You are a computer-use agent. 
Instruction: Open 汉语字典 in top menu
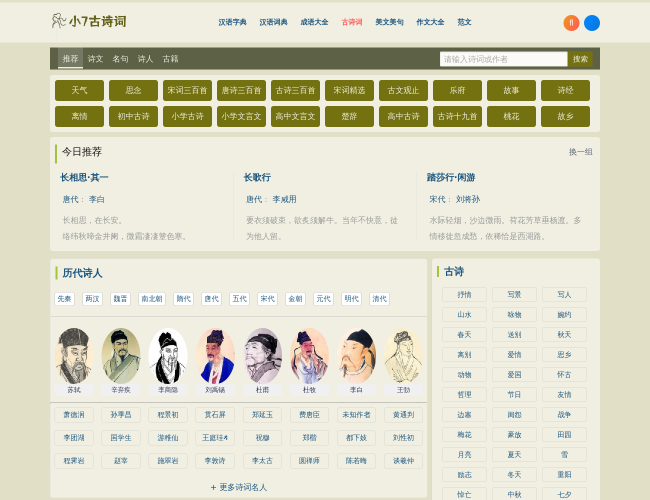coord(232,22)
